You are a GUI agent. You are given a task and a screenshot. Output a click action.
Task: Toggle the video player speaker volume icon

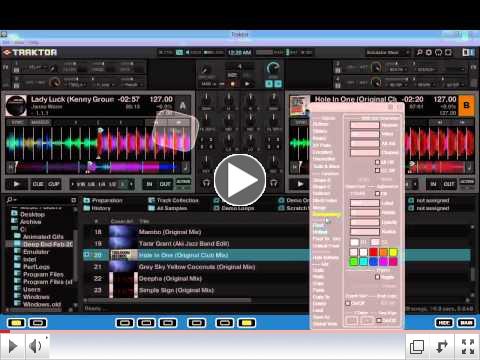click(x=36, y=346)
